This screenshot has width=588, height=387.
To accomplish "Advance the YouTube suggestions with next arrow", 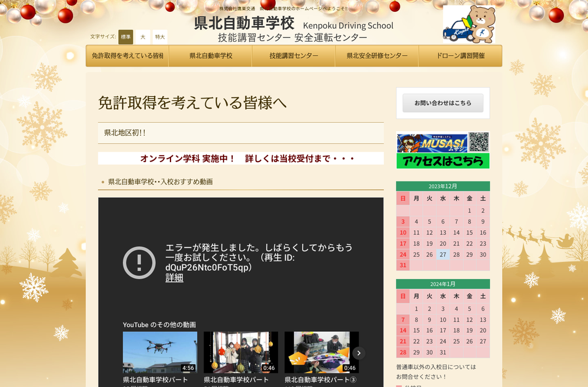I will (359, 353).
